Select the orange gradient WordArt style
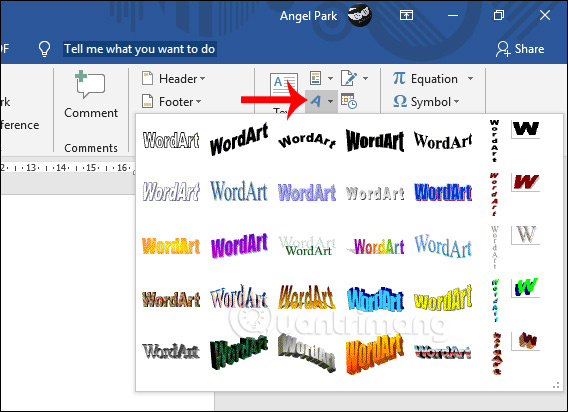The height and width of the screenshot is (412, 568). click(171, 246)
